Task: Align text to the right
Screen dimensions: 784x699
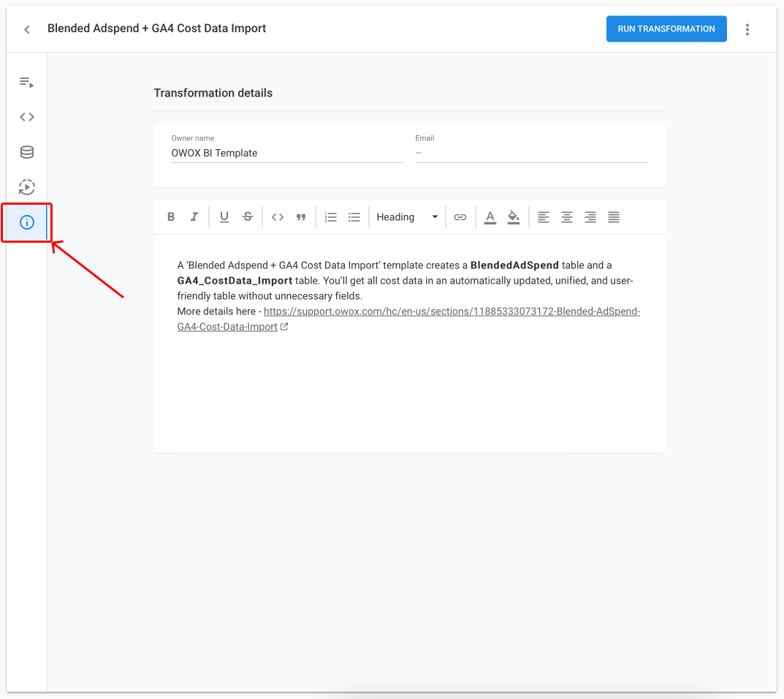Action: pyautogui.click(x=590, y=216)
